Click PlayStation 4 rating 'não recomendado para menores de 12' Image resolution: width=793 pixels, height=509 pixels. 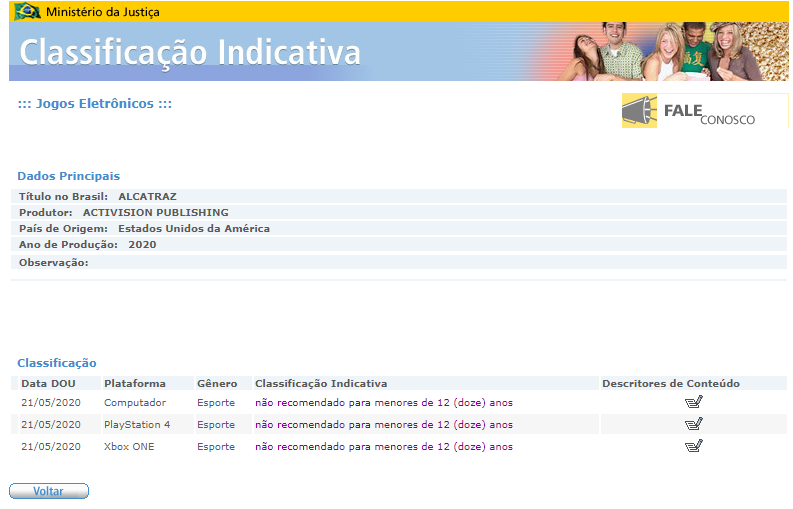pyautogui.click(x=384, y=425)
